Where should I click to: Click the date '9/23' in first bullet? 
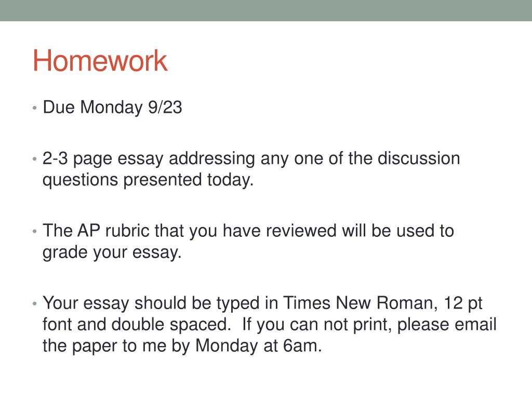[x=165, y=107]
